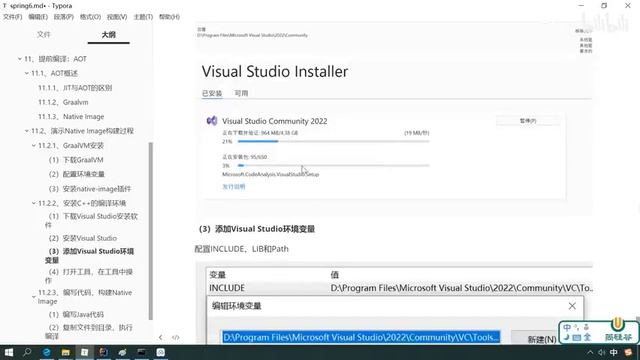
Task: Go to (3) 安装native-image插件 outline entry
Action: 90,189
